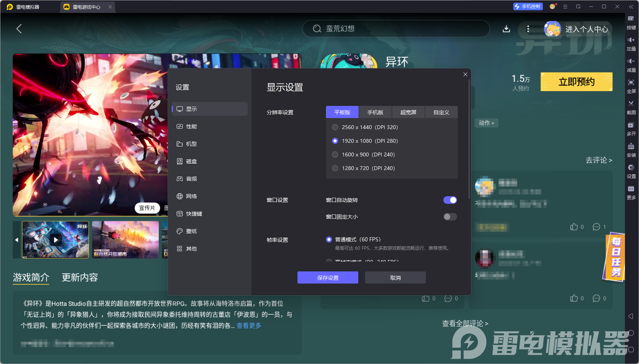Click 保存设置 to save settings
Image resolution: width=639 pixels, height=364 pixels.
click(x=327, y=277)
